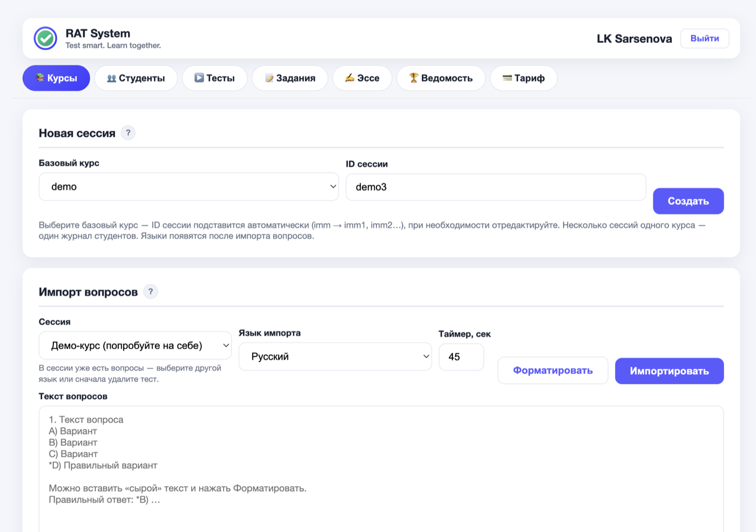Screen dimensions: 756x532
Task: Focus the ID сессии input field
Action: pyautogui.click(x=496, y=187)
